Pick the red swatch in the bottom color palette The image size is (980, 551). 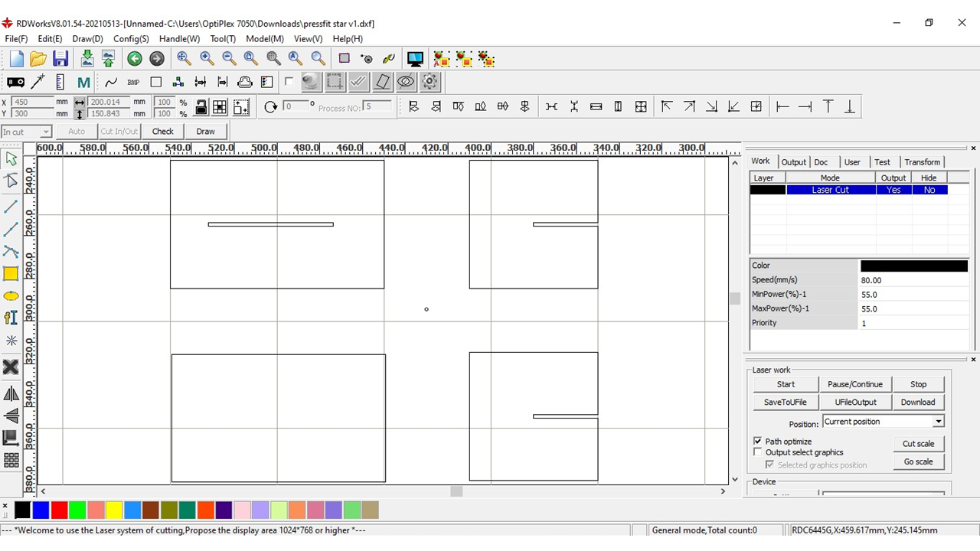[x=59, y=510]
